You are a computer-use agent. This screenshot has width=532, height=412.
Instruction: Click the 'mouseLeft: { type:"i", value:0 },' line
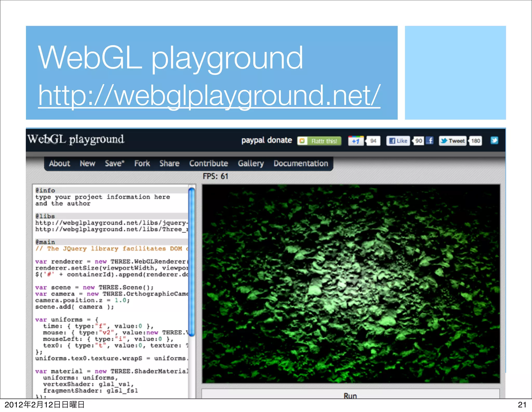pyautogui.click(x=108, y=339)
